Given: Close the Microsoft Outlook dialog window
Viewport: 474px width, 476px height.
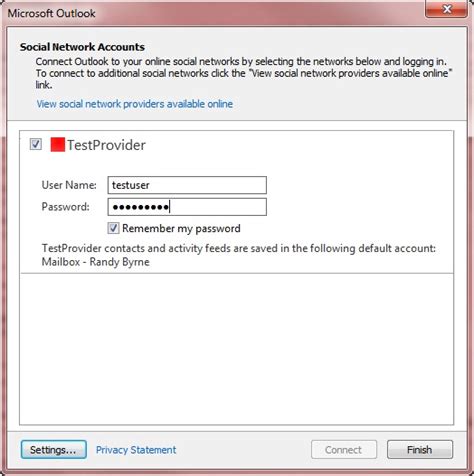Looking at the screenshot, I should pyautogui.click(x=446, y=9).
